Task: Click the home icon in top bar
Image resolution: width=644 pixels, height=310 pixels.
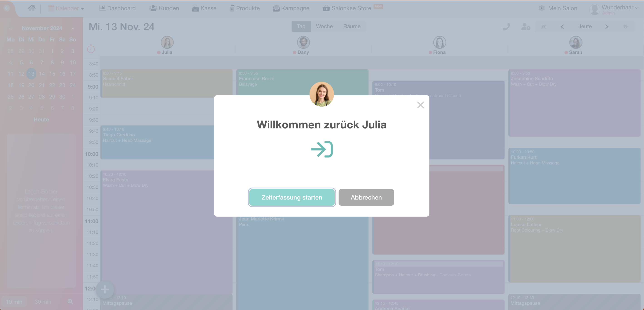Action: click(x=32, y=8)
